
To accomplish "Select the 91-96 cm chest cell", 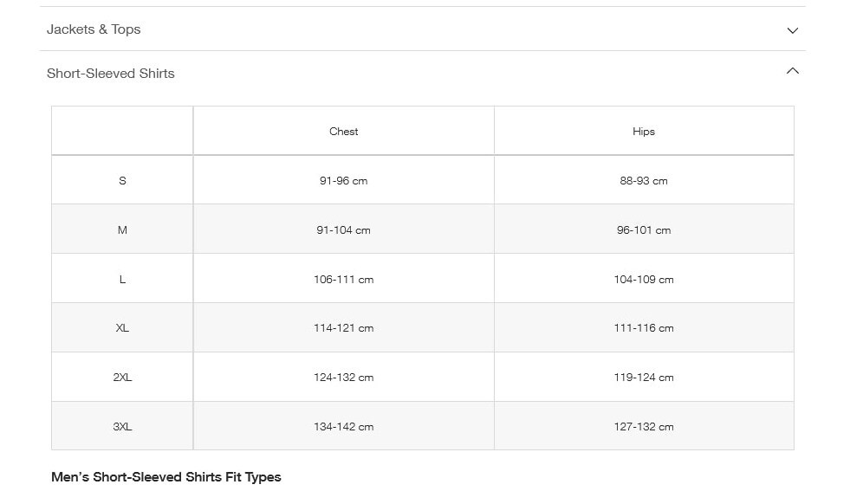I will pyautogui.click(x=343, y=181).
